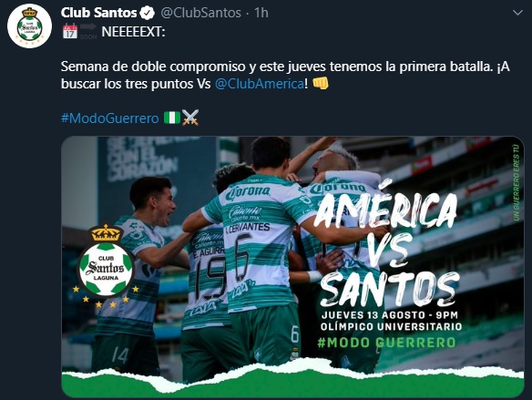Click the green-white flag emoji
This screenshot has width=532, height=400.
[172, 118]
